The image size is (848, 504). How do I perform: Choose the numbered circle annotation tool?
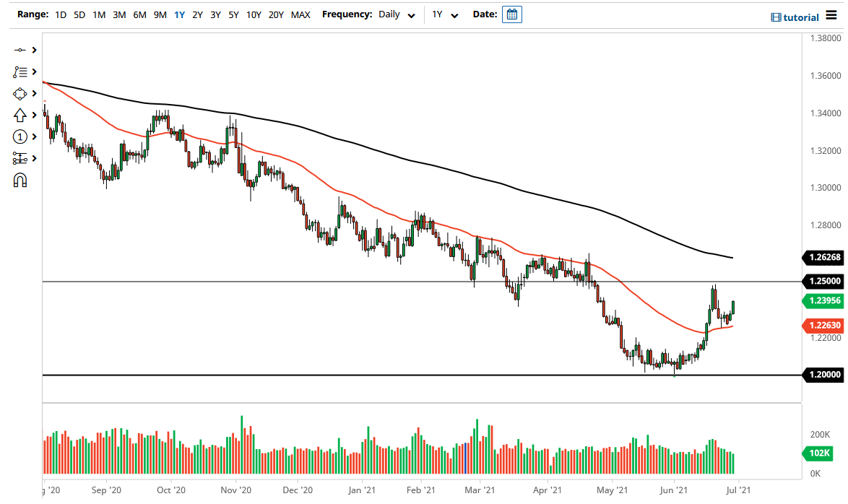point(20,136)
